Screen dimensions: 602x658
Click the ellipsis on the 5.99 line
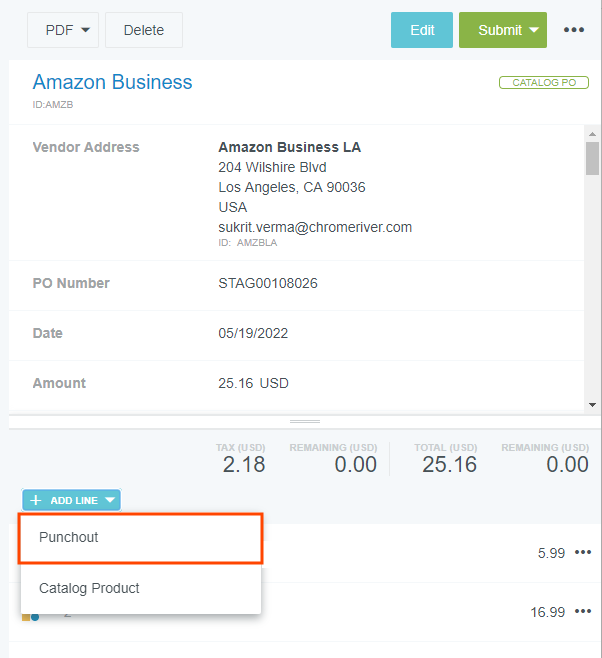tap(583, 552)
